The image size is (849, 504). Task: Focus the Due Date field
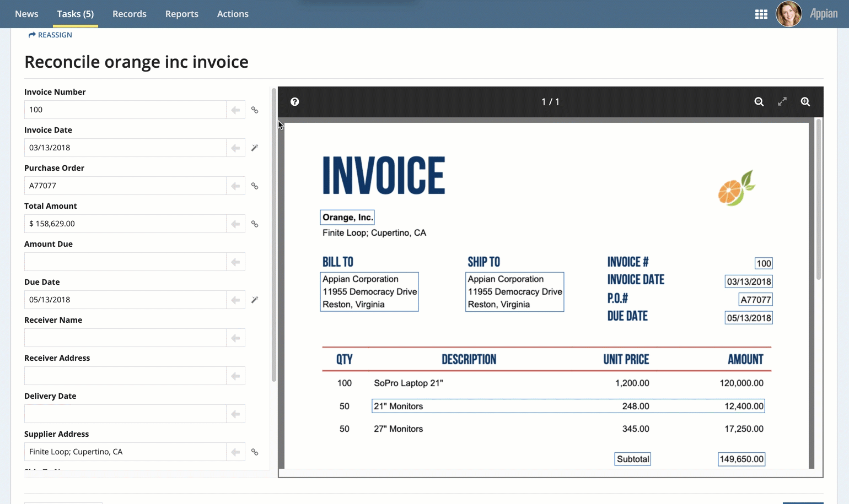[125, 300]
